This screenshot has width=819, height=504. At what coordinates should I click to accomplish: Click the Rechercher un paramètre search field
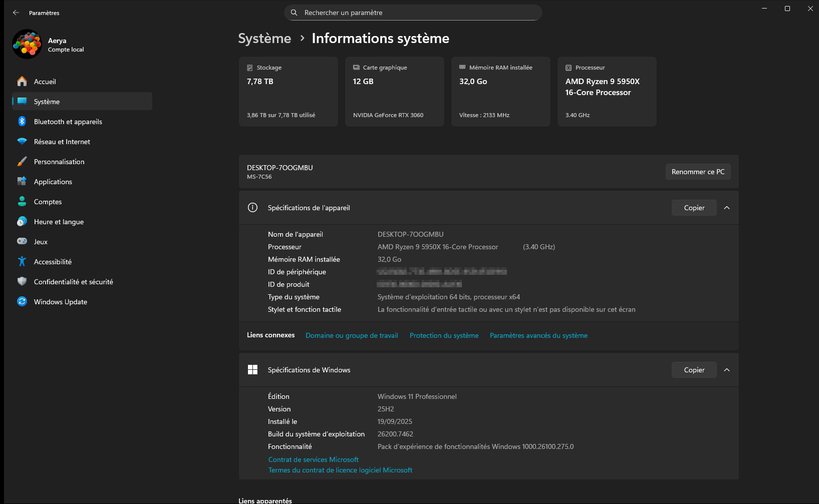click(x=413, y=13)
